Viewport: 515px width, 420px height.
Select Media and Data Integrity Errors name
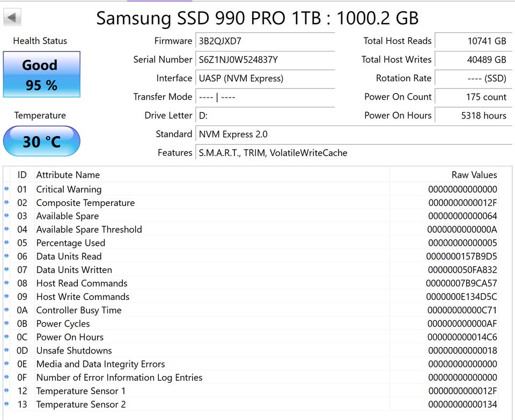100,364
